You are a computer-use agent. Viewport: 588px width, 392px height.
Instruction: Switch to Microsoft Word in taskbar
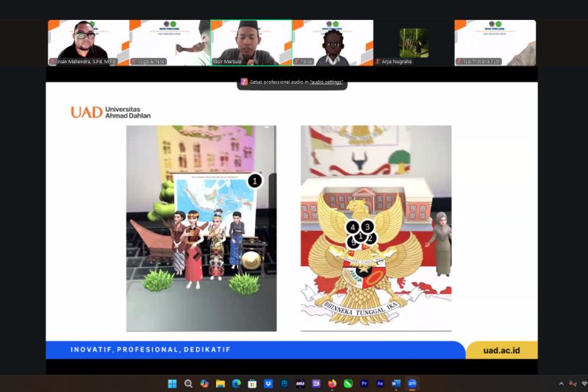click(x=396, y=383)
